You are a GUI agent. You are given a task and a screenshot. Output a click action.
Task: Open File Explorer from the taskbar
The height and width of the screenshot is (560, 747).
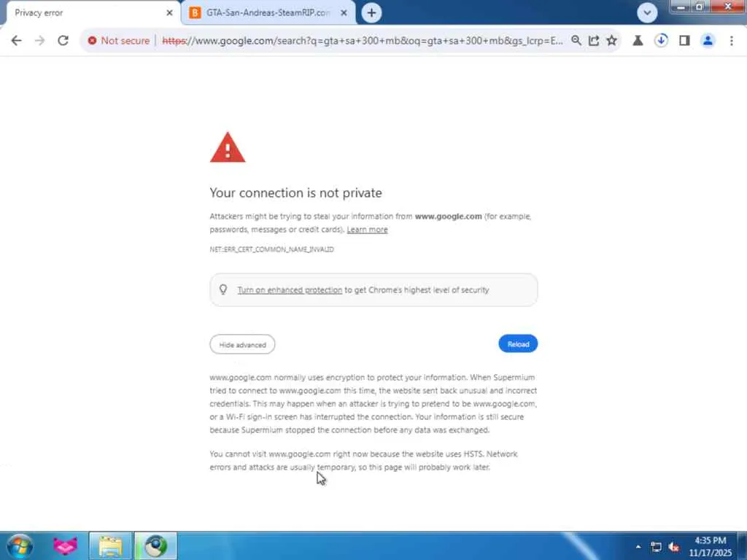(x=111, y=545)
